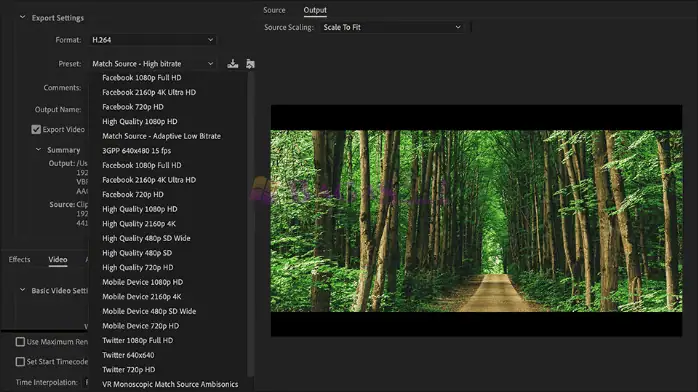This screenshot has height=392, width=698.
Task: Select VR Monoscopic Match Source Ambisonics preset
Action: pyautogui.click(x=170, y=384)
